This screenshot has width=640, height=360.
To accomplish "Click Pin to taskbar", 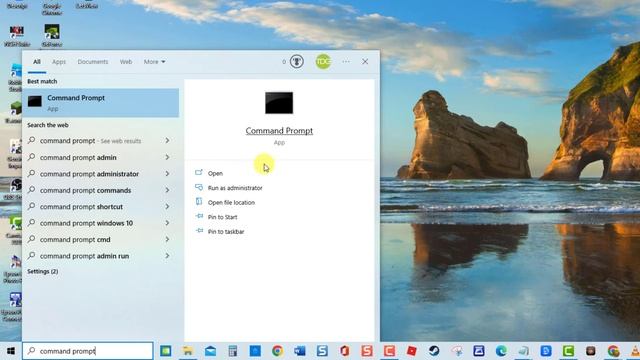I will point(226,232).
